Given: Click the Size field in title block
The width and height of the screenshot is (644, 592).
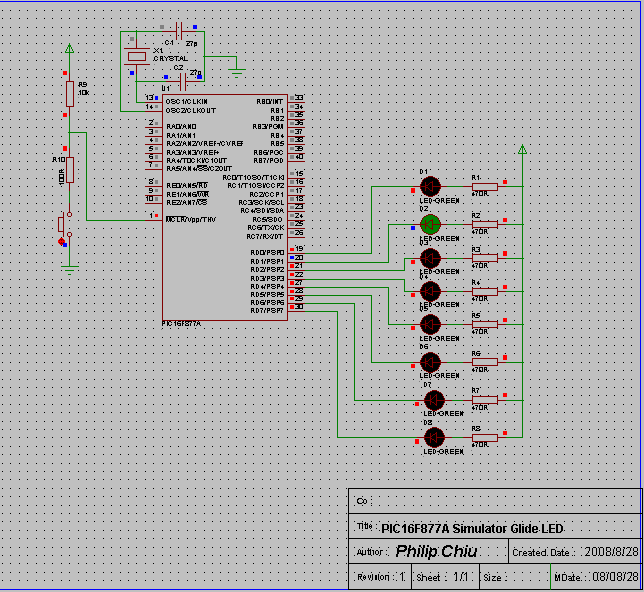Looking at the screenshot, I should pos(515,577).
